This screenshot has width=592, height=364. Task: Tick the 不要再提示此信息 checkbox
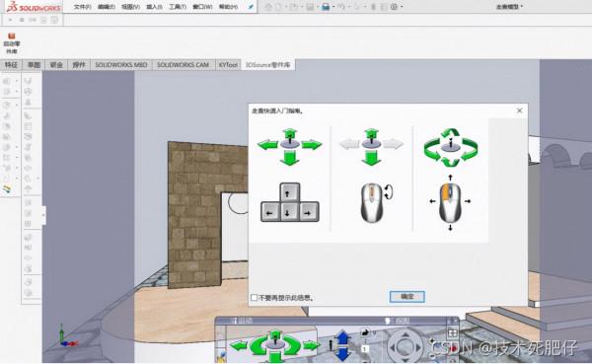click(x=255, y=298)
